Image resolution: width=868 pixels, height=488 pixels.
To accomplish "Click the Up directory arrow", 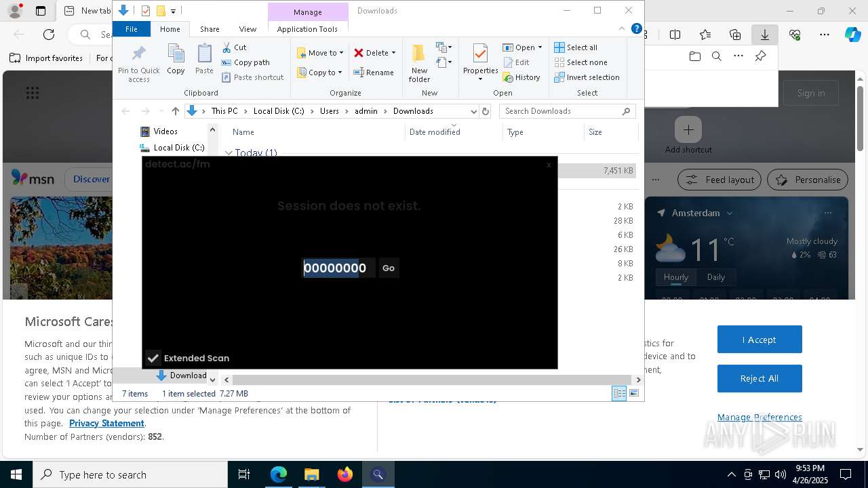I will (176, 111).
